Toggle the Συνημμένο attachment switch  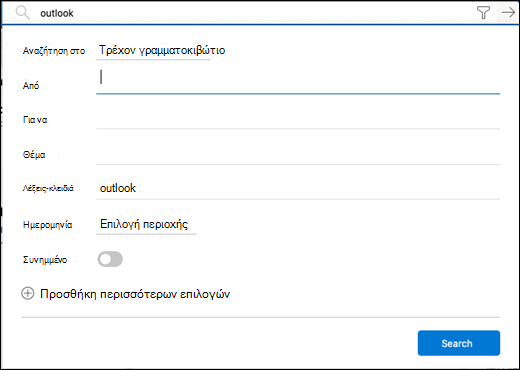110,259
